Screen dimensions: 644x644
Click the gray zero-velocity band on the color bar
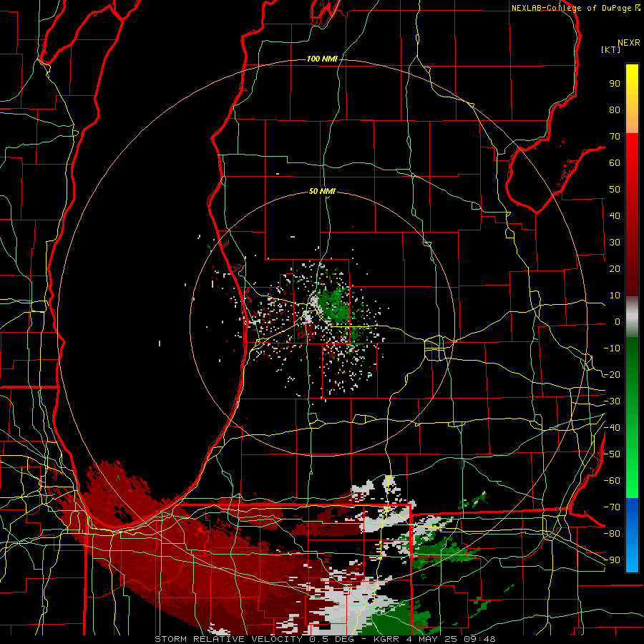632,317
